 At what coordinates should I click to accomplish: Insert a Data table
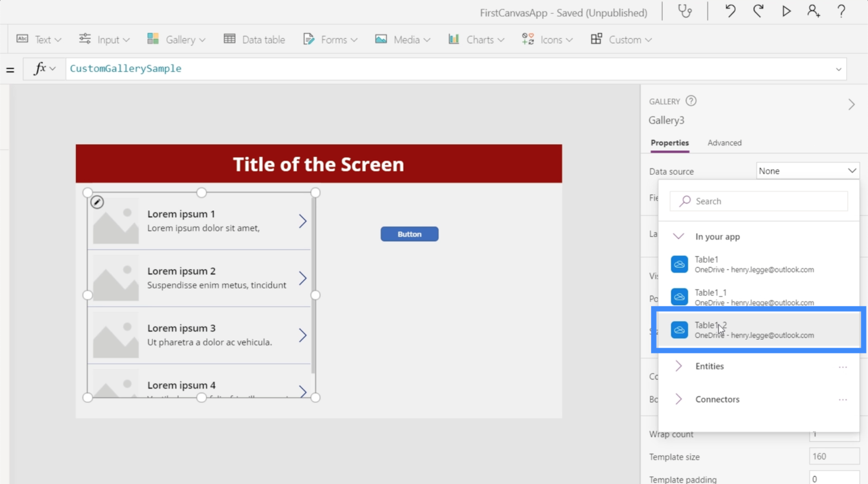(254, 39)
